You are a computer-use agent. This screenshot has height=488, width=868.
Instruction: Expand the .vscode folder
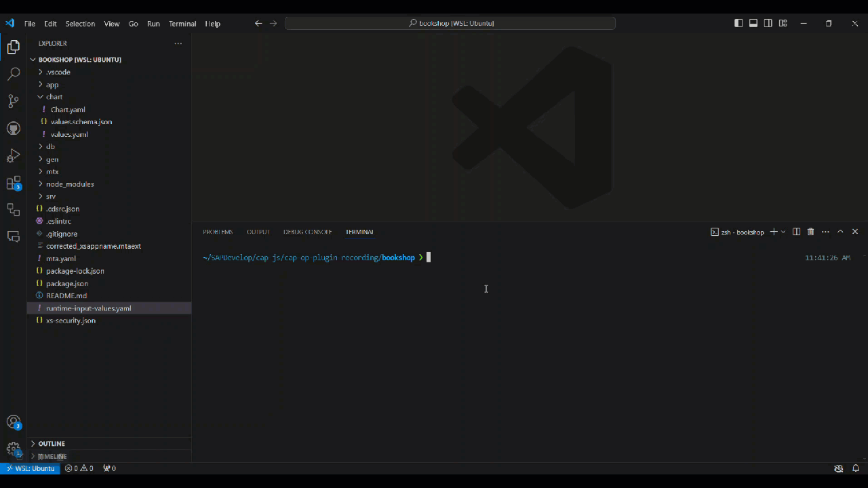[41, 72]
